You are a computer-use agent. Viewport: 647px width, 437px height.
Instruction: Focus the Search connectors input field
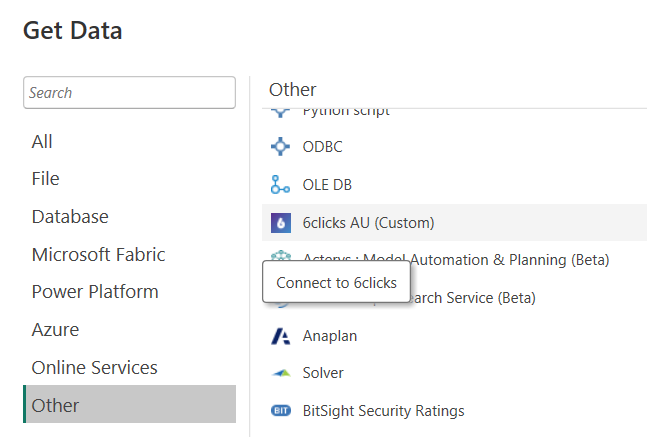point(130,92)
